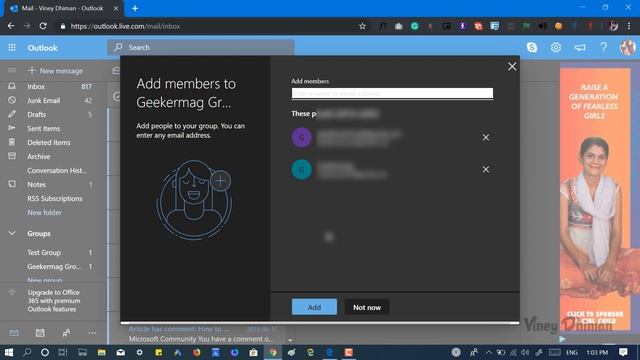Click the New folder link
640x360 pixels.
tap(44, 212)
